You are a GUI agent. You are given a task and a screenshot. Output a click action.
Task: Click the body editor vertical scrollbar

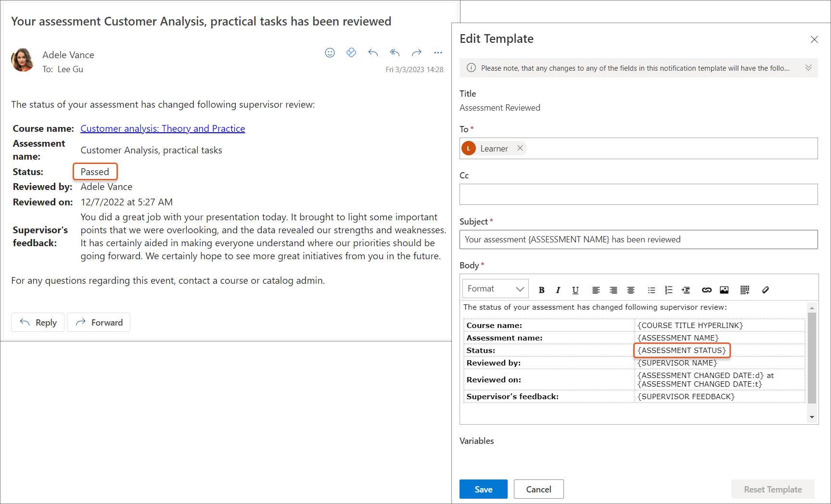812,358
